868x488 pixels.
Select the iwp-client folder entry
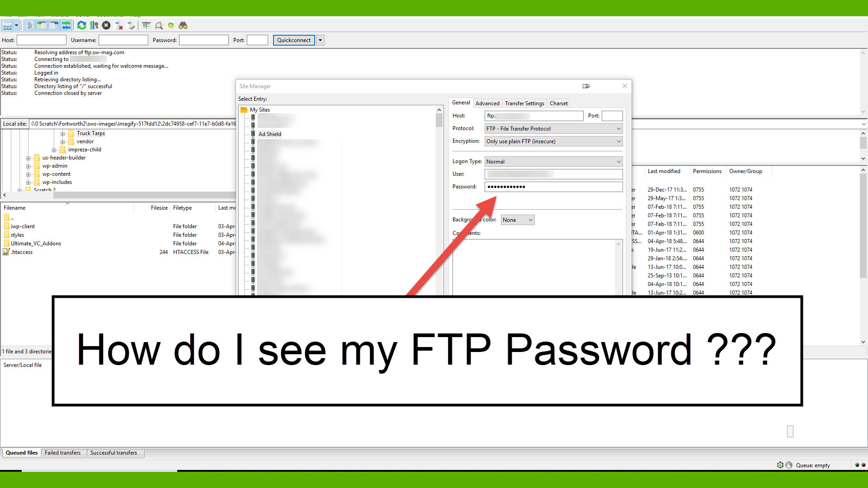point(21,226)
